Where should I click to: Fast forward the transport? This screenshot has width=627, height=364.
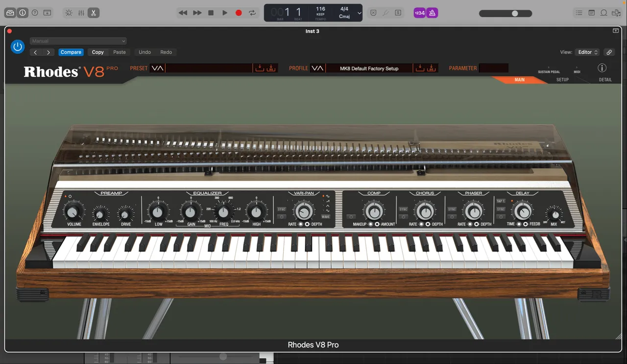[197, 13]
